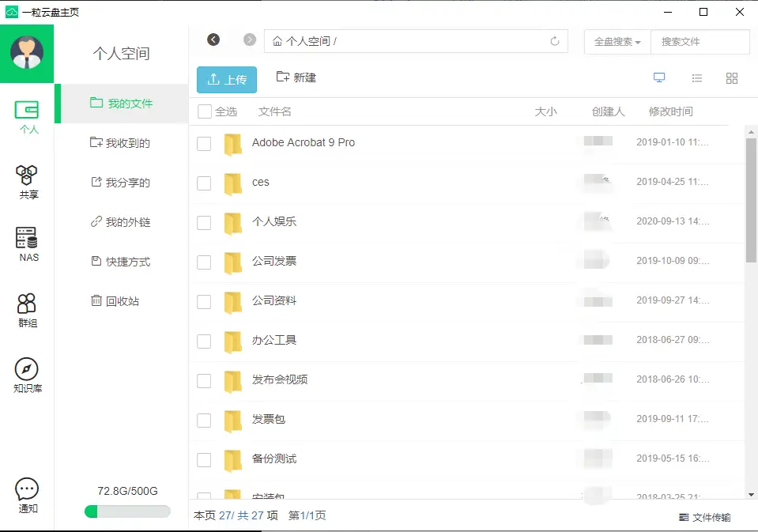The image size is (758, 532).
Task: Focus the 搜索文件 search field
Action: click(700, 42)
